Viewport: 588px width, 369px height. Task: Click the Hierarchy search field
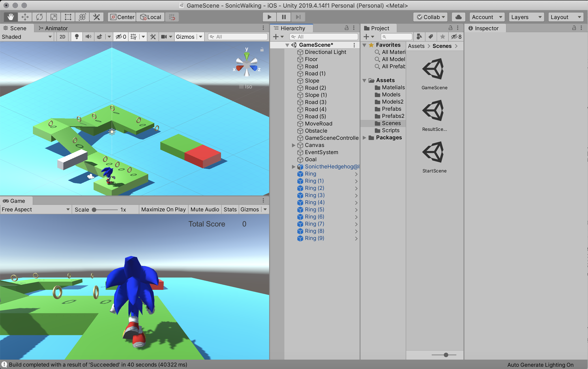coord(324,37)
